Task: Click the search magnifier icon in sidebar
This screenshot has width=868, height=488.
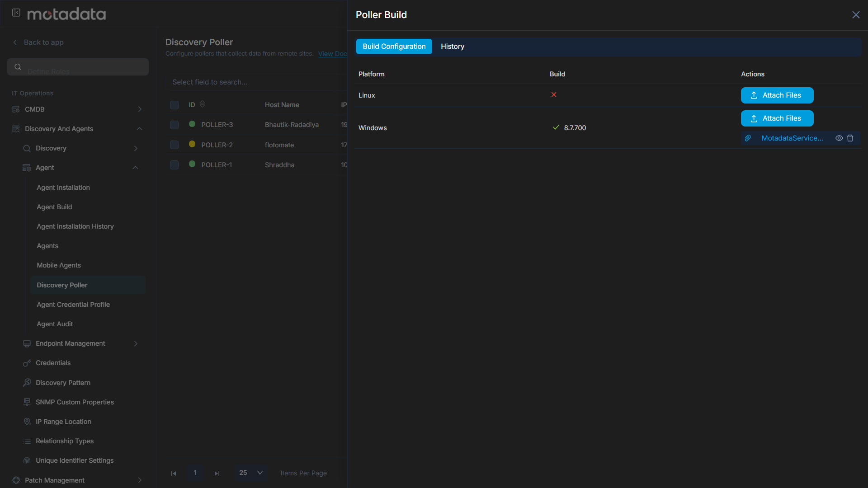Action: (x=18, y=67)
